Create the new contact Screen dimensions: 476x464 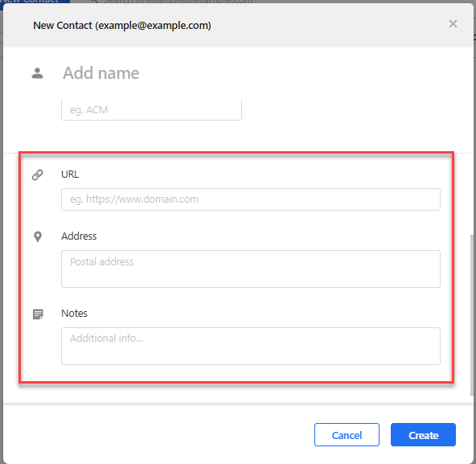423,434
